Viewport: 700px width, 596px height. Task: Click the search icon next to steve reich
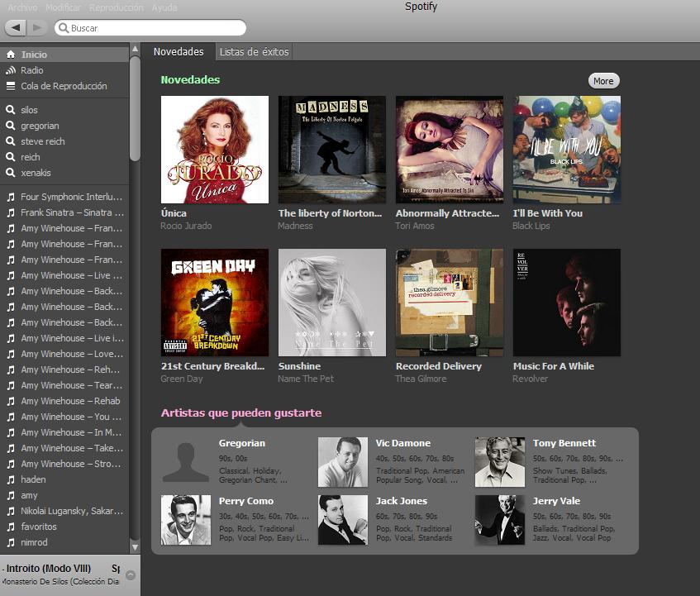click(10, 141)
